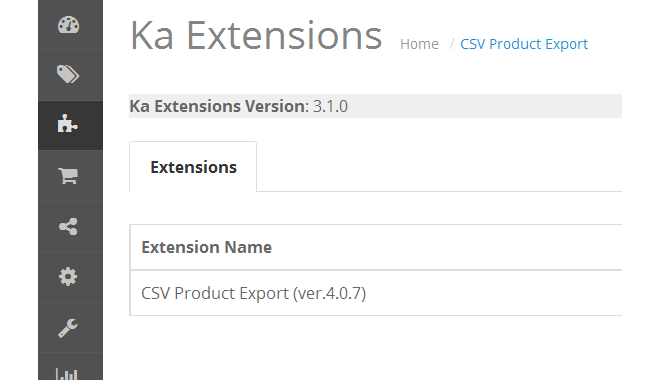Open the Reports bar chart icon
The image size is (660, 380).
[67, 373]
